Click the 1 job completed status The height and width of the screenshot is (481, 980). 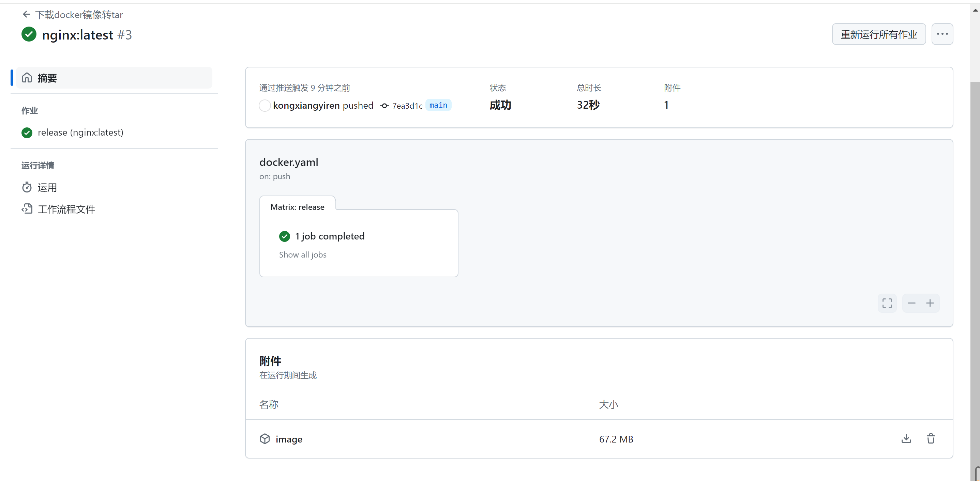[330, 236]
